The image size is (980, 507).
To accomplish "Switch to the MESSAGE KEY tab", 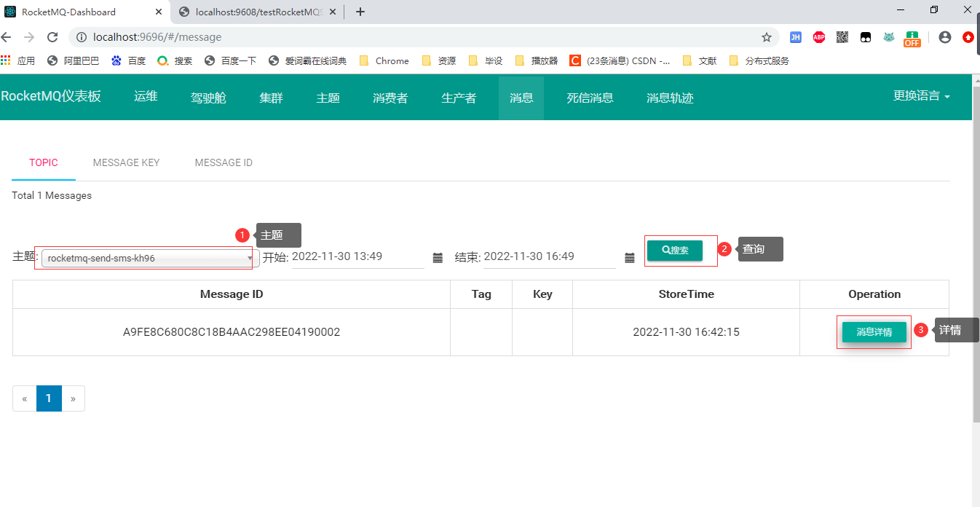I will [126, 162].
